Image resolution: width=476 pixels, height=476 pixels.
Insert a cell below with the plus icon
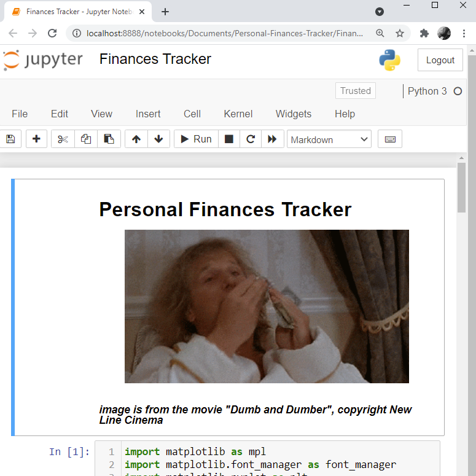[36, 139]
